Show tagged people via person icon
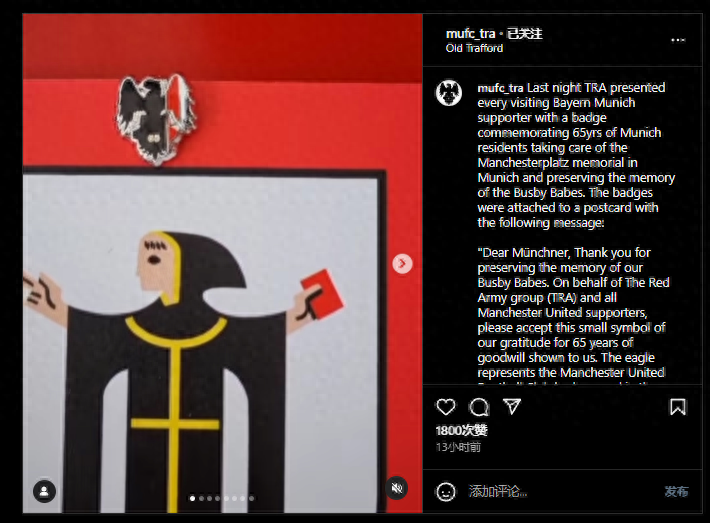Screen dimensions: 710x523 (44, 491)
